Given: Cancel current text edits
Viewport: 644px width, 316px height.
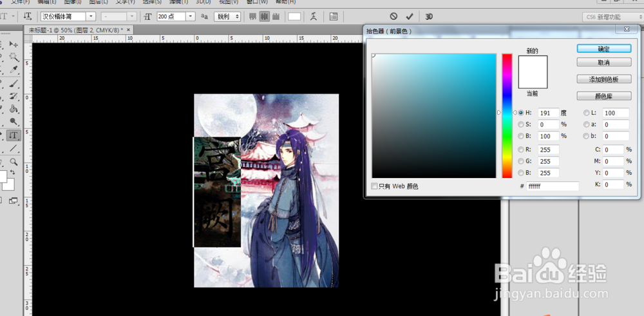Looking at the screenshot, I should coord(393,17).
